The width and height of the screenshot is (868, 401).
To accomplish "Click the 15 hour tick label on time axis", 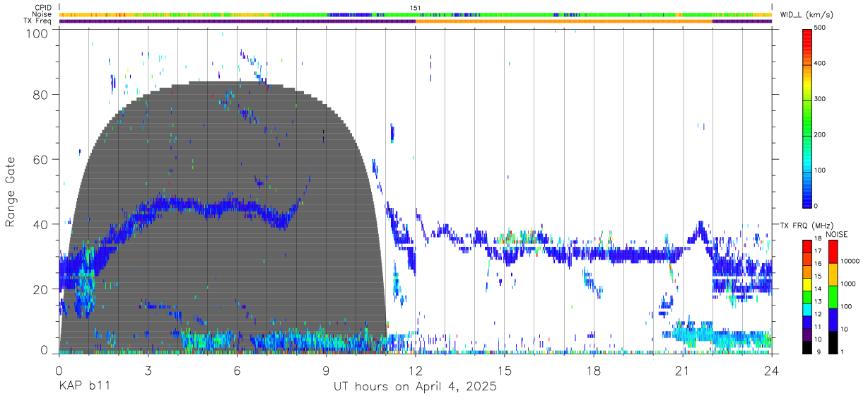I will click(x=505, y=371).
